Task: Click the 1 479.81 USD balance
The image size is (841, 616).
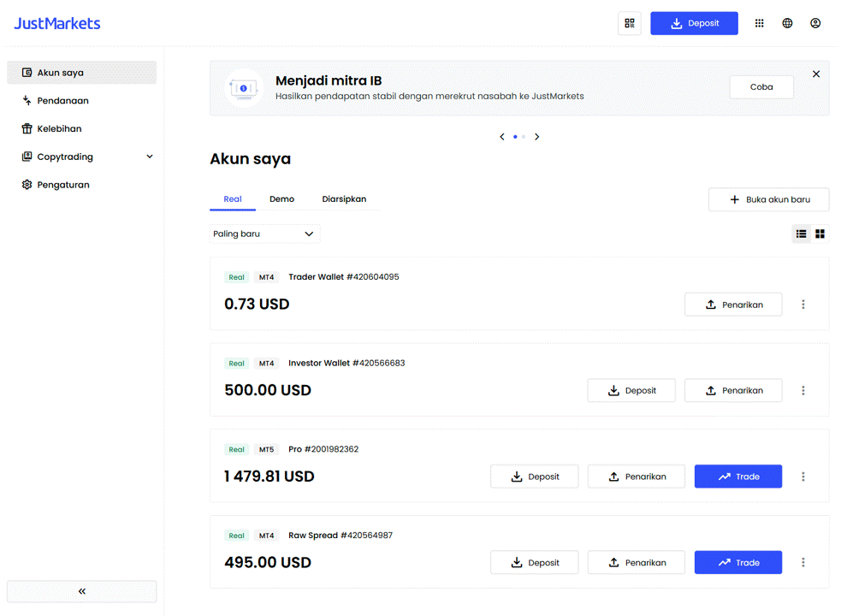Action: 269,477
